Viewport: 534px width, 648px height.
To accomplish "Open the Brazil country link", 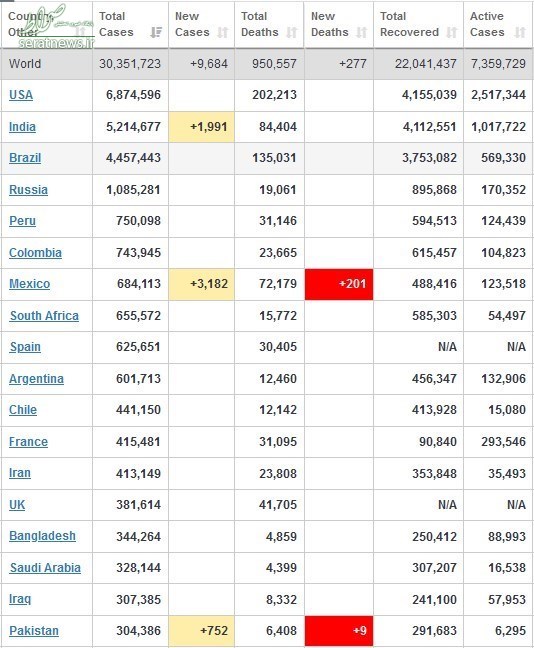I will pyautogui.click(x=25, y=158).
